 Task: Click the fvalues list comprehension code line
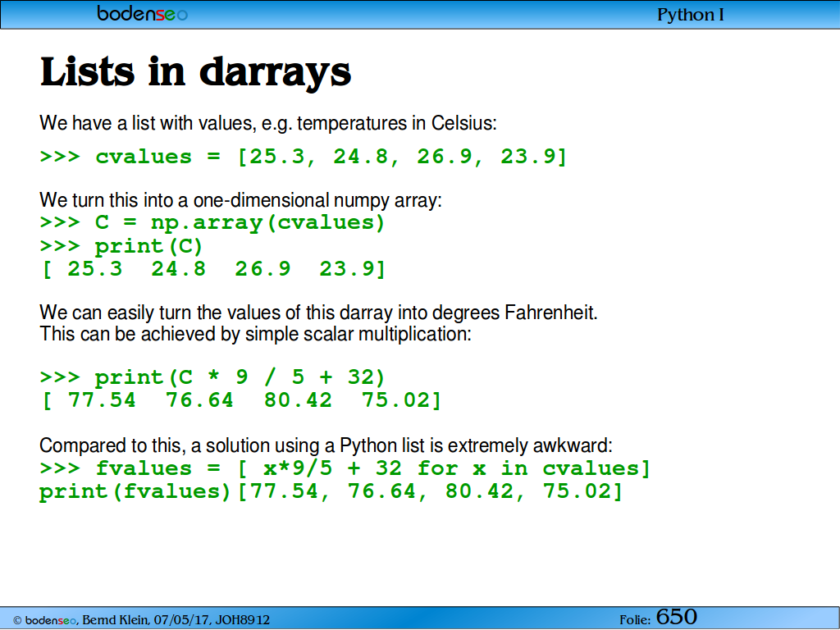tap(345, 468)
